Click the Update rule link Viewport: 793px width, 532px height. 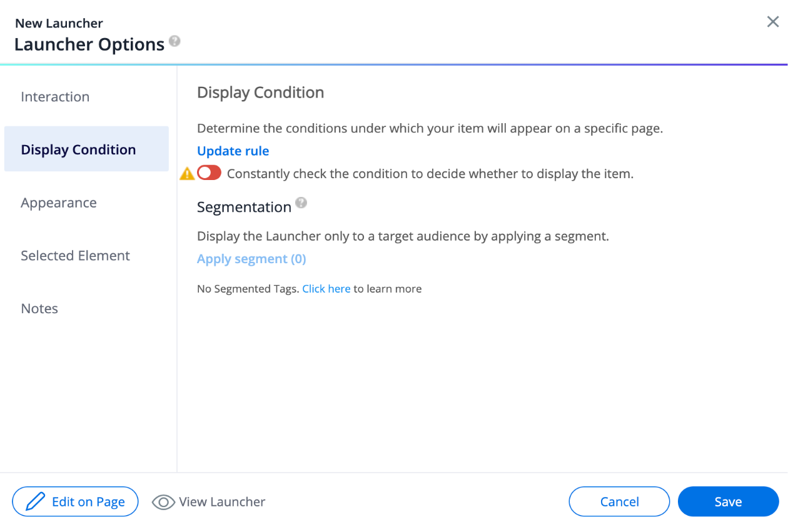[233, 151]
